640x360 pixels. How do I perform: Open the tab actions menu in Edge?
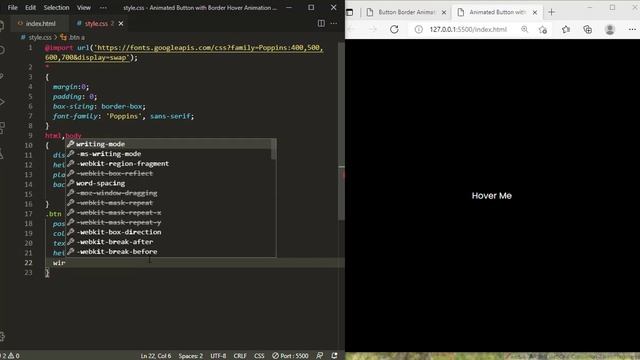coord(350,12)
